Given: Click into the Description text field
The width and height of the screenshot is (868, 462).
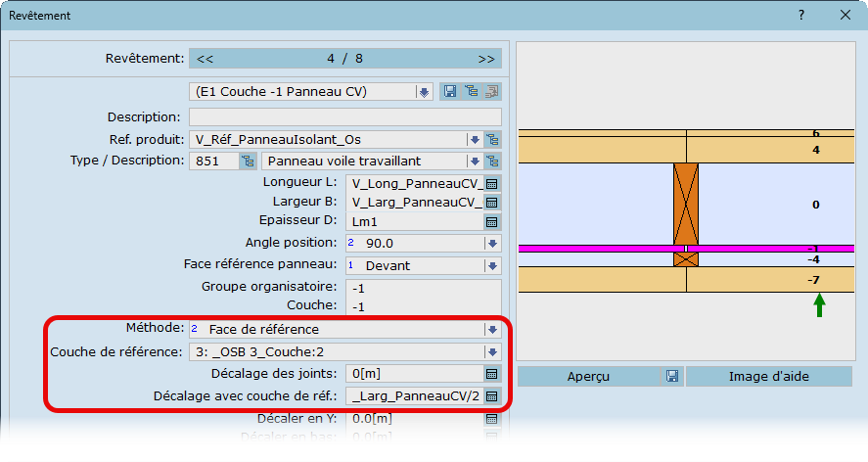Looking at the screenshot, I should tap(344, 117).
